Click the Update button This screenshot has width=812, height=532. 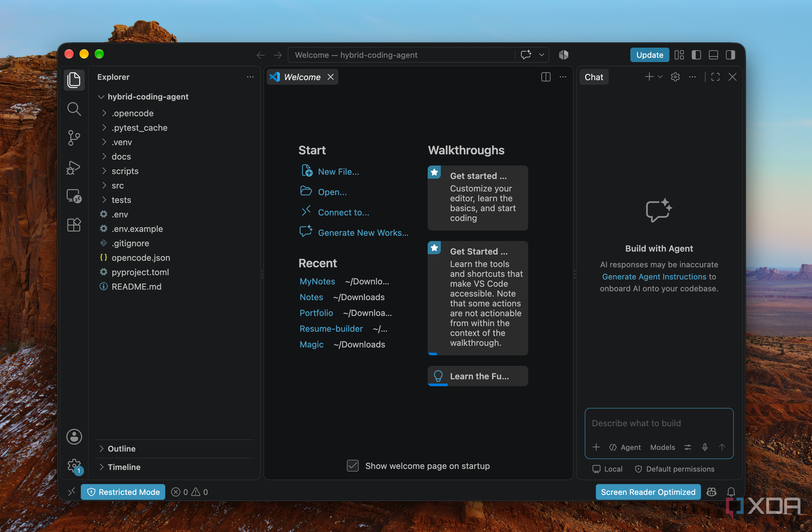[x=650, y=55]
